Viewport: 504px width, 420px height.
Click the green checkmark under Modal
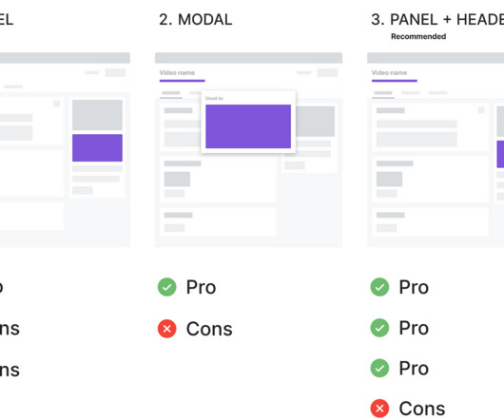(x=166, y=287)
